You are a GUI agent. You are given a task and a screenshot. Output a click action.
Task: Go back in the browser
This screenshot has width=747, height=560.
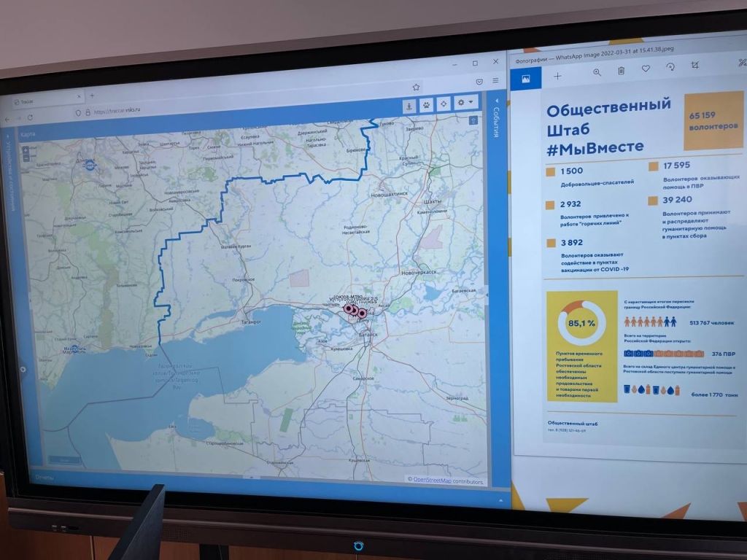(7, 119)
